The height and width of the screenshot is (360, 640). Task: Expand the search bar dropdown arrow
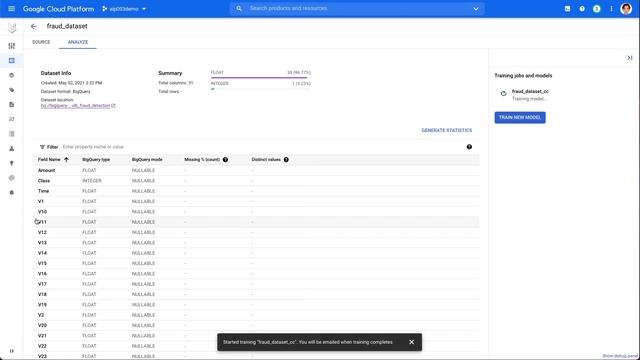pyautogui.click(x=476, y=9)
